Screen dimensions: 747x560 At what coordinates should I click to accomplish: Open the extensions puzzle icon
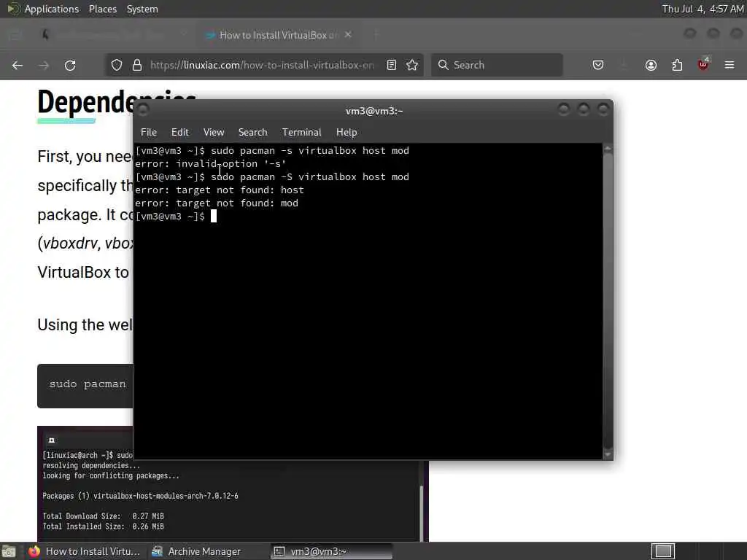coord(677,65)
